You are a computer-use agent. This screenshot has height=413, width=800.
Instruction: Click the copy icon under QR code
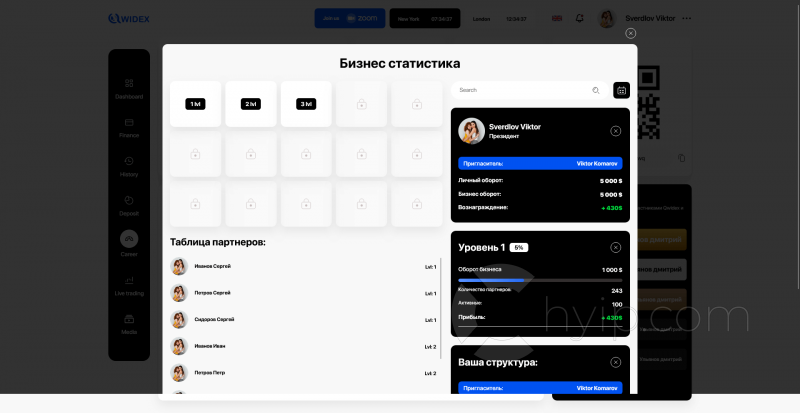coord(682,158)
